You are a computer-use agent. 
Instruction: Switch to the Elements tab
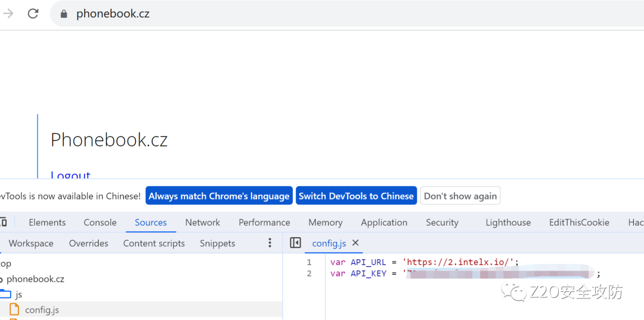pos(47,222)
